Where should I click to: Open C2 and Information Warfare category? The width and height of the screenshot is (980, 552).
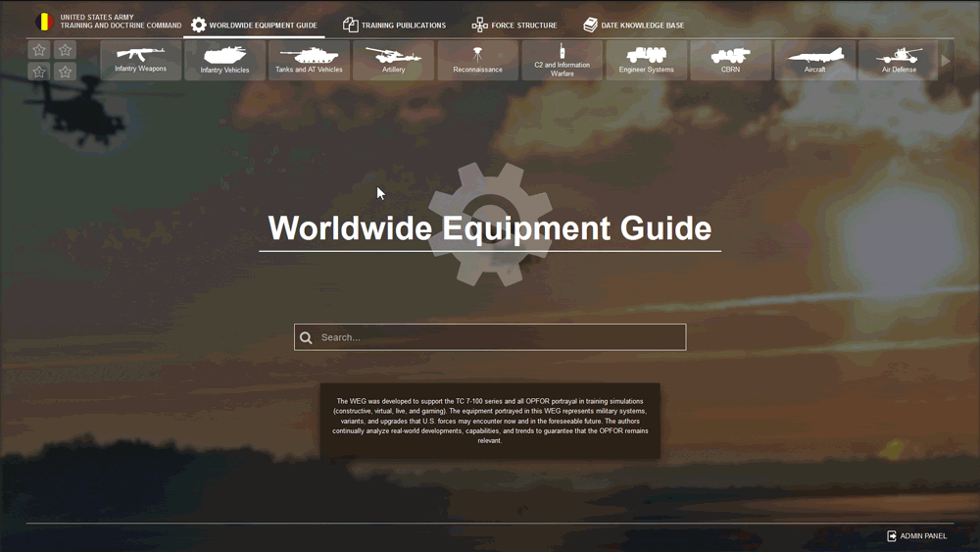pyautogui.click(x=562, y=60)
